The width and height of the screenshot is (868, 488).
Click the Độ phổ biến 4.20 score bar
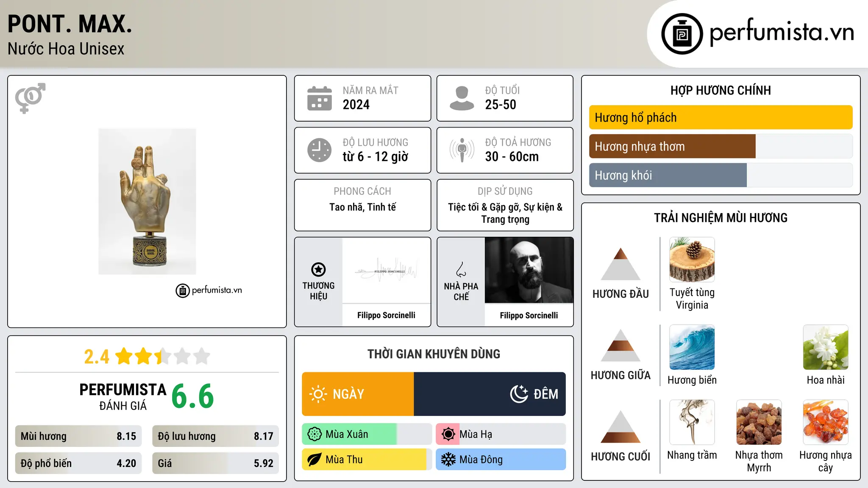(x=78, y=463)
